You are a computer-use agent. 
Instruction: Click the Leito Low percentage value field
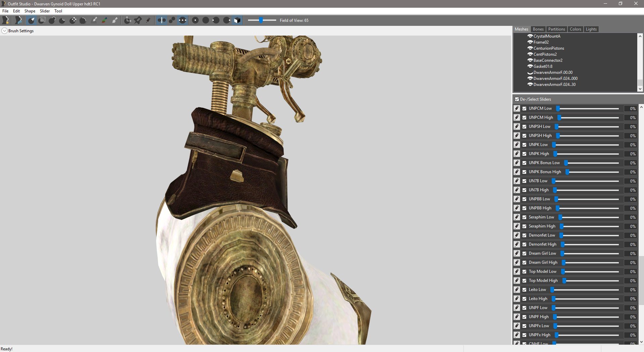click(630, 290)
